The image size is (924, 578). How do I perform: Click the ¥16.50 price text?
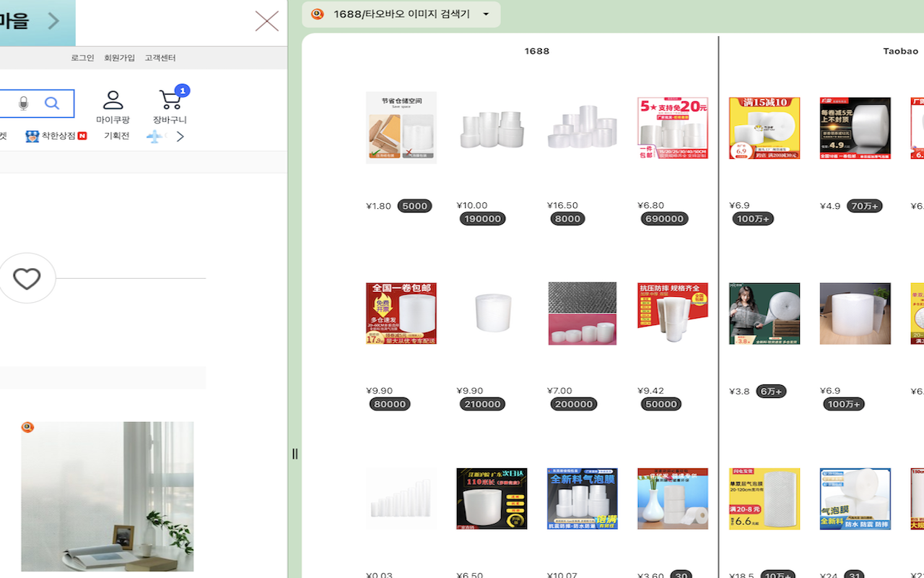click(563, 205)
